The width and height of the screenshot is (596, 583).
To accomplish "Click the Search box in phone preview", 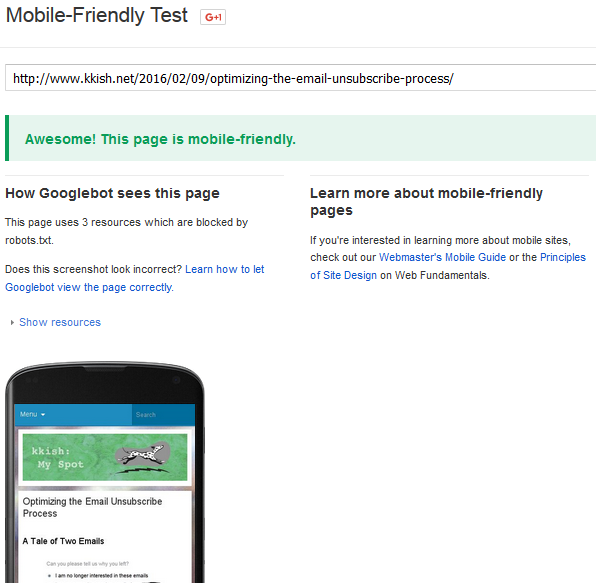I will (163, 415).
